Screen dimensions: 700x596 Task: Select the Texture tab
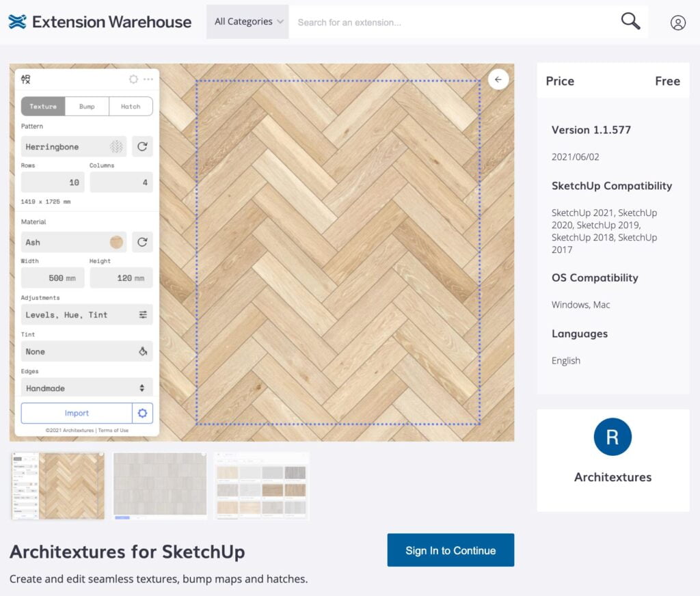[x=43, y=106]
